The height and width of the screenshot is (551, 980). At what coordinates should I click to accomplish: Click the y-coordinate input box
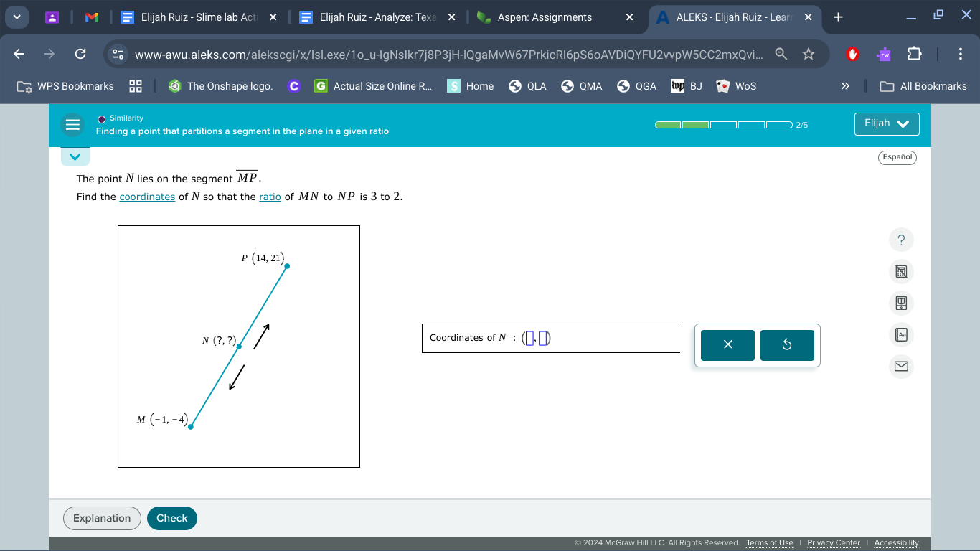544,338
